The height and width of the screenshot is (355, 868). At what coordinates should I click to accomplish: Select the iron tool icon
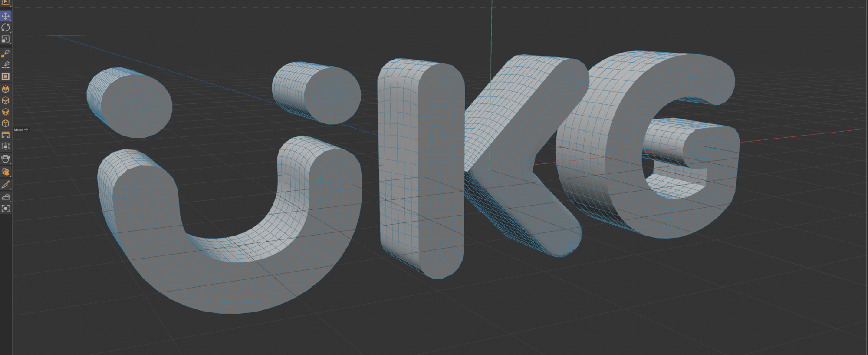click(x=6, y=197)
